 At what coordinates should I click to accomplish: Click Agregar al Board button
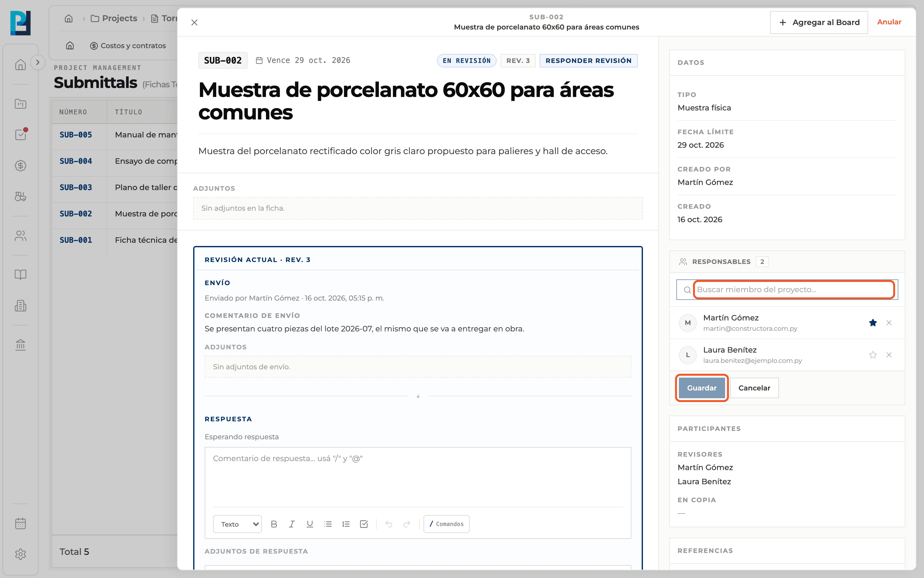pos(819,22)
